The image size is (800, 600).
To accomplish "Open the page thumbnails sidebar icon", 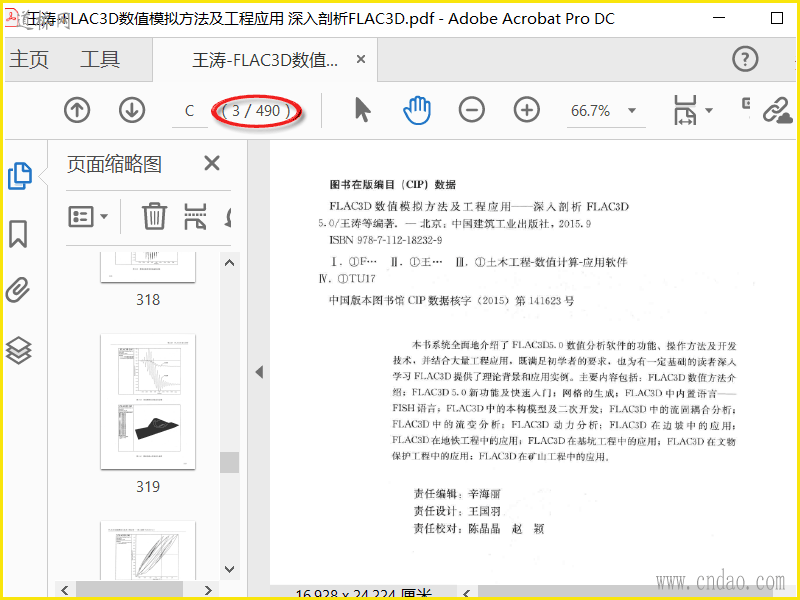I will (20, 176).
